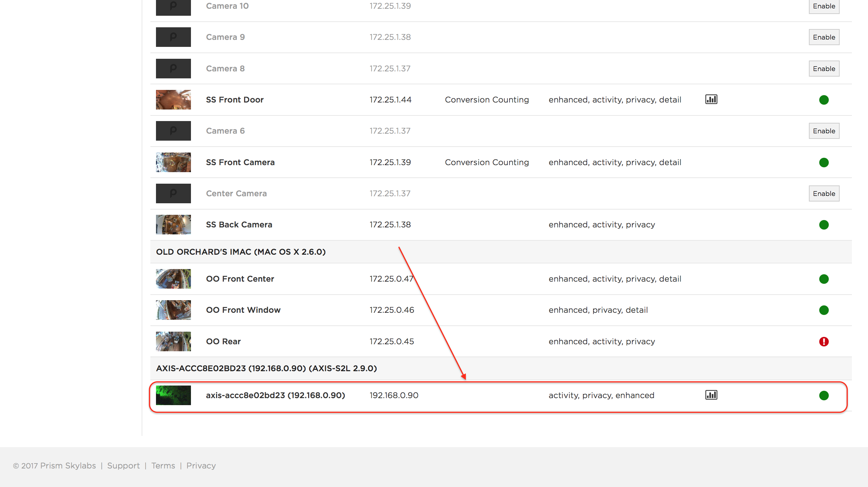Click SS Back Camera's enhanced, activity, privacy tags
Viewport: 868px width, 487px height.
tap(602, 225)
